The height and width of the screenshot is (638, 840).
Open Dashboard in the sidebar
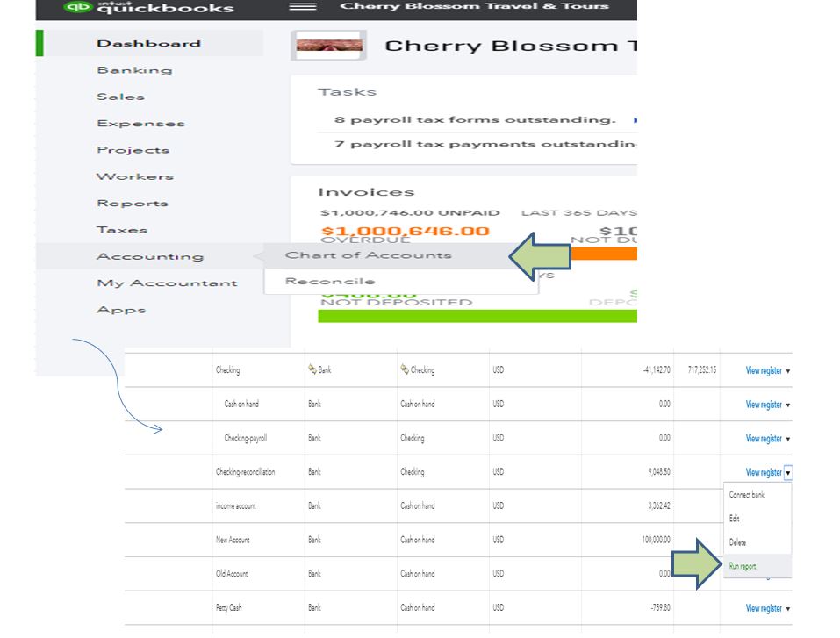tap(148, 43)
